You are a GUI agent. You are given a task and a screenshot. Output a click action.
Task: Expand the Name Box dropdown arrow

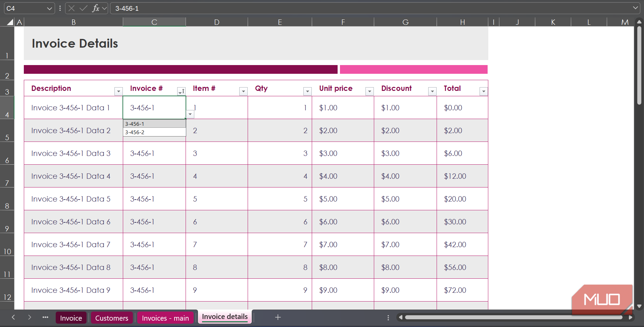click(49, 8)
